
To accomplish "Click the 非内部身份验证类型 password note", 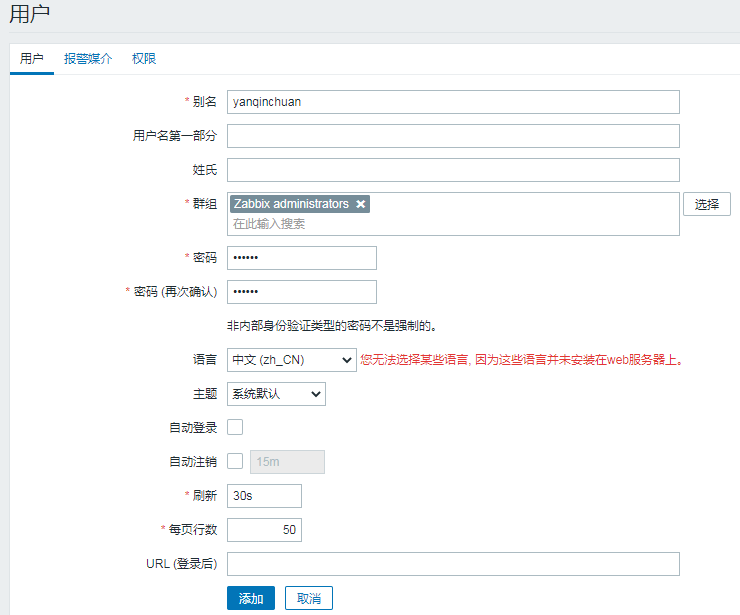I will point(331,326).
